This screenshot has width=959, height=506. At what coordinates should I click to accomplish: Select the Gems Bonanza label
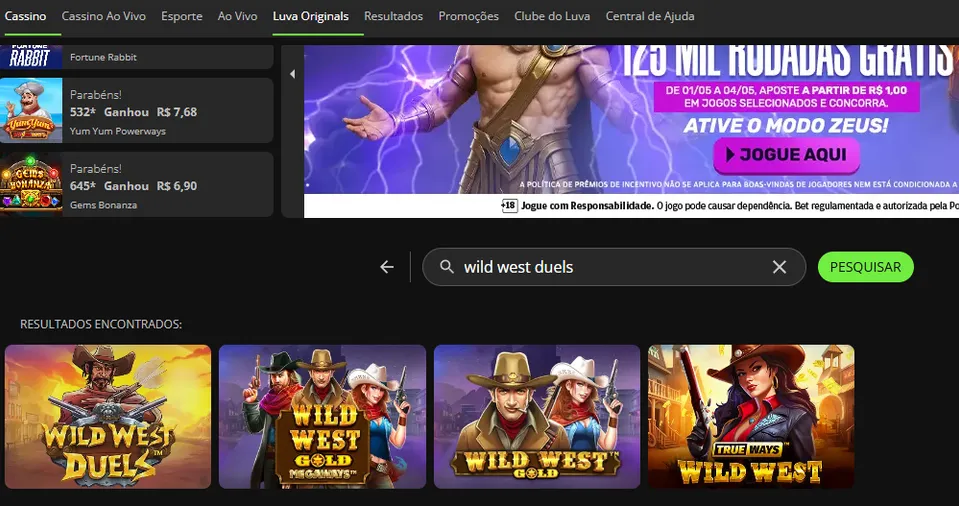coord(103,205)
